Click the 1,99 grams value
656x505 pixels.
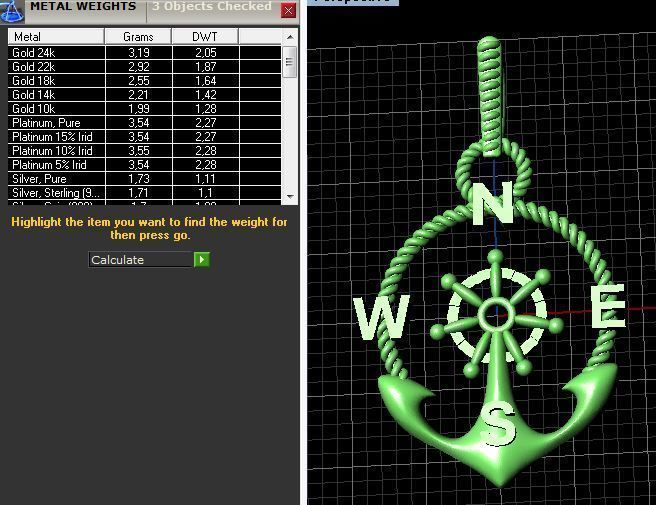point(138,109)
